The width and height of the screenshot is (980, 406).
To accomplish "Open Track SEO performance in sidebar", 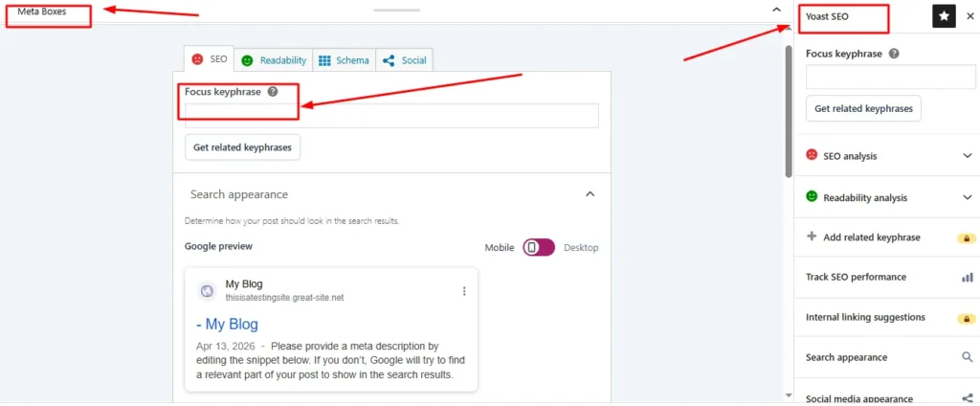I will [887, 277].
